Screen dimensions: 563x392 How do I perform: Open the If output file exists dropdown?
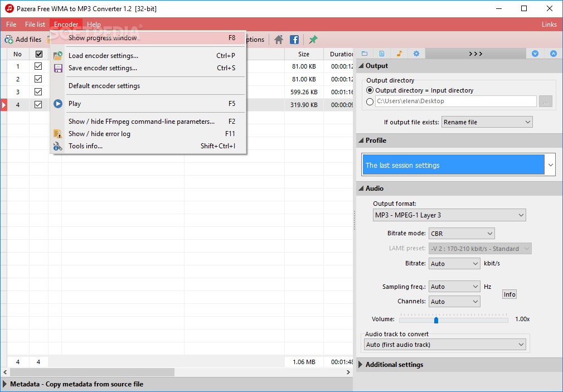(x=487, y=122)
